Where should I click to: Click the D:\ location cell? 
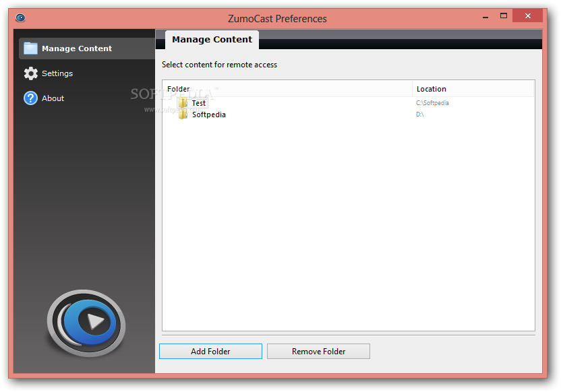419,115
